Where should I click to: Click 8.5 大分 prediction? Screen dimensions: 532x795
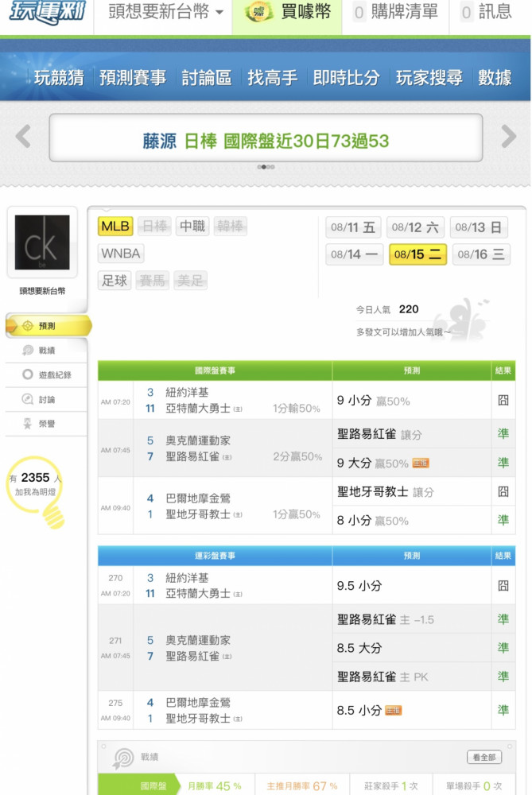coord(359,648)
